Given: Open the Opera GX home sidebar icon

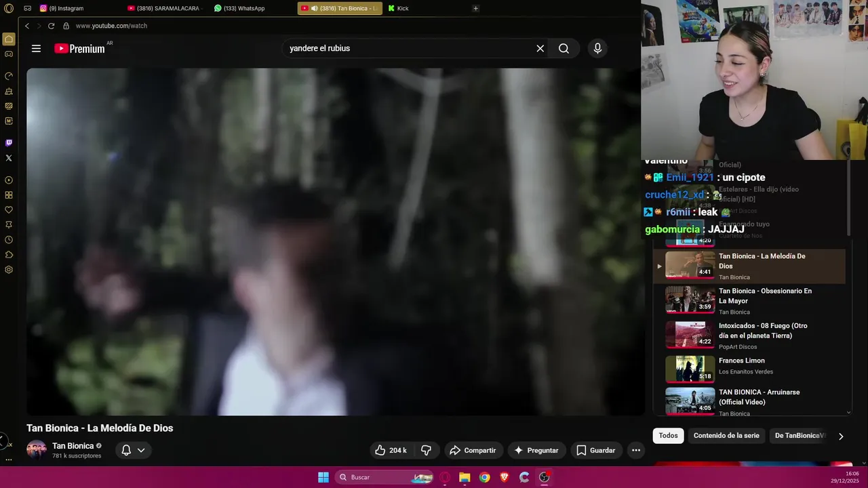Looking at the screenshot, I should tap(9, 39).
